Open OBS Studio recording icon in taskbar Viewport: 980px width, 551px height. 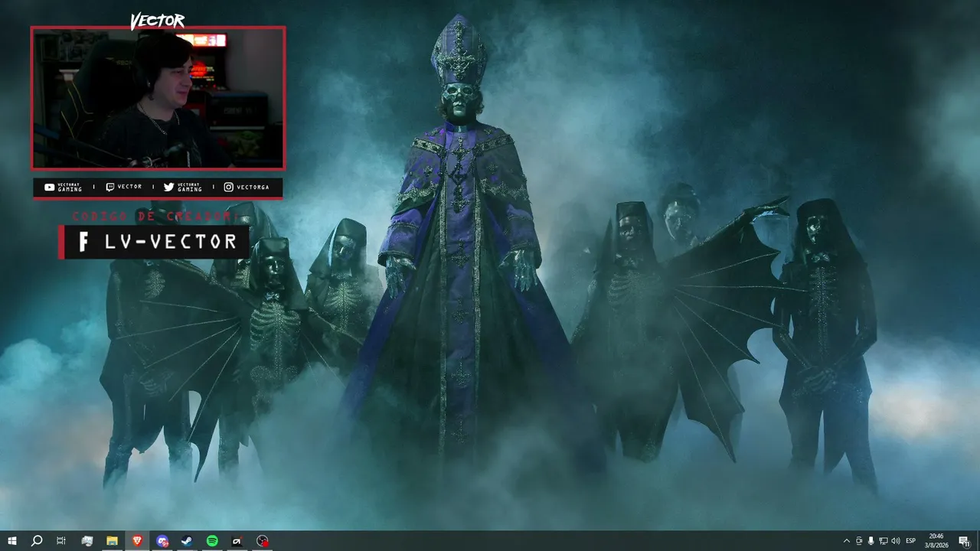[263, 541]
